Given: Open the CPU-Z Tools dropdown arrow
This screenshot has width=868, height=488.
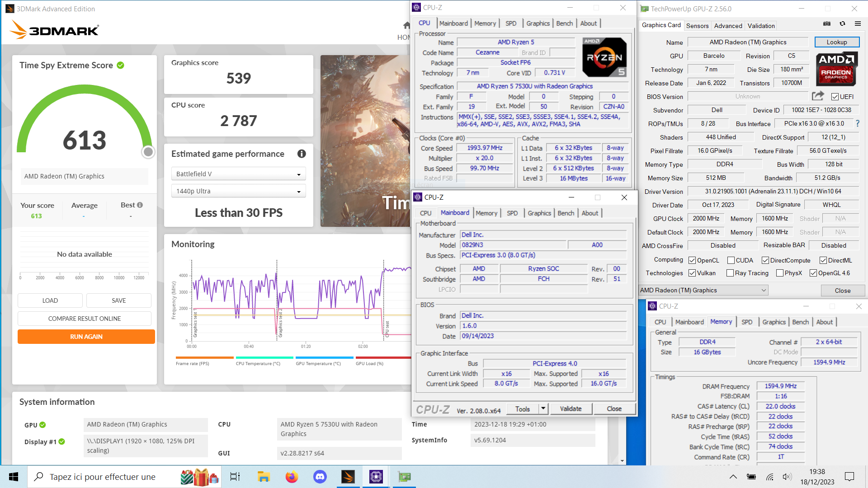Looking at the screenshot, I should tap(543, 409).
